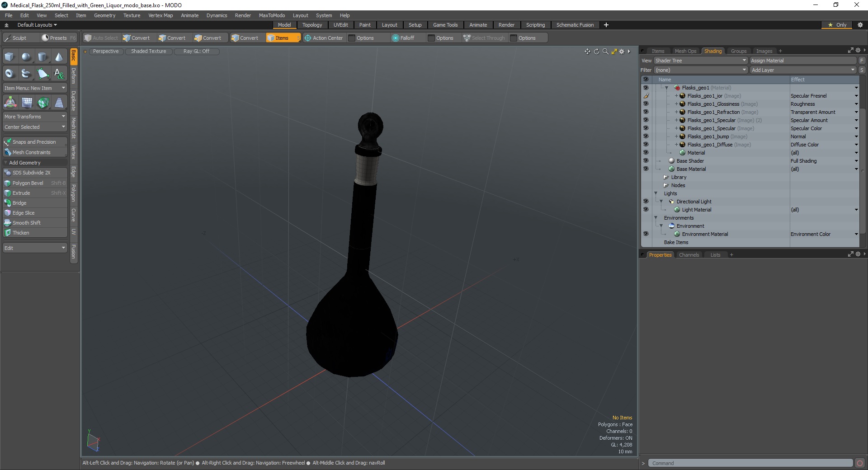Viewport: 868px width, 470px height.
Task: Click the Edge Slice button
Action: (35, 213)
